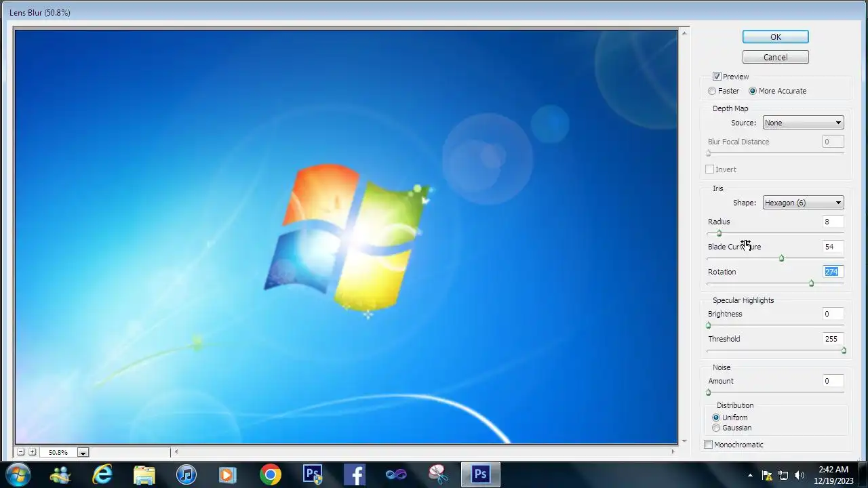Click the Blade Curvature value field
The height and width of the screenshot is (488, 868).
(x=833, y=247)
